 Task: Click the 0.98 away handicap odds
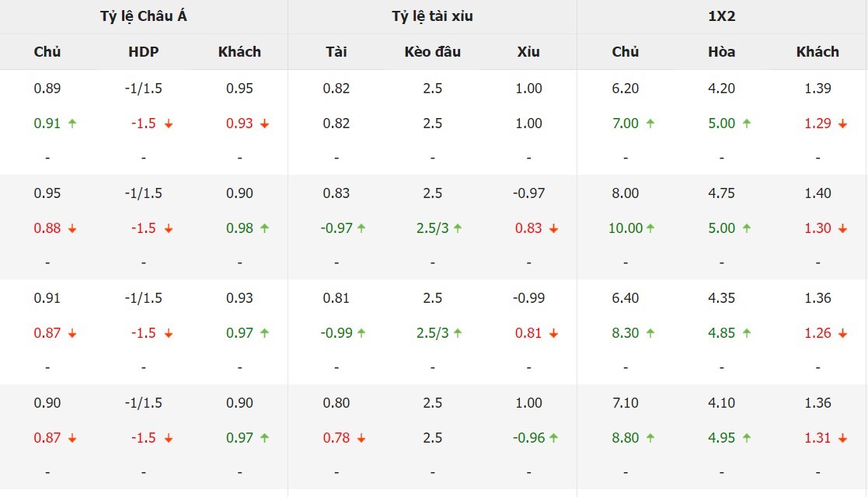pos(239,228)
